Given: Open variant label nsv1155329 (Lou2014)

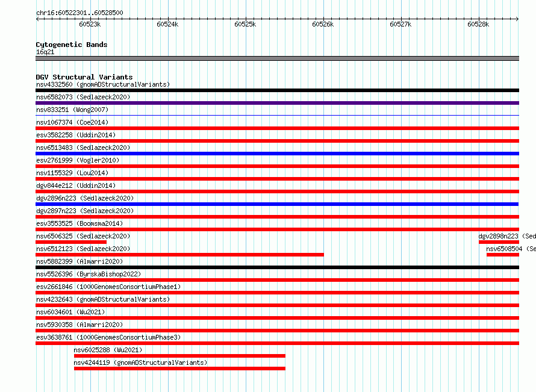Looking at the screenshot, I should point(72,173).
